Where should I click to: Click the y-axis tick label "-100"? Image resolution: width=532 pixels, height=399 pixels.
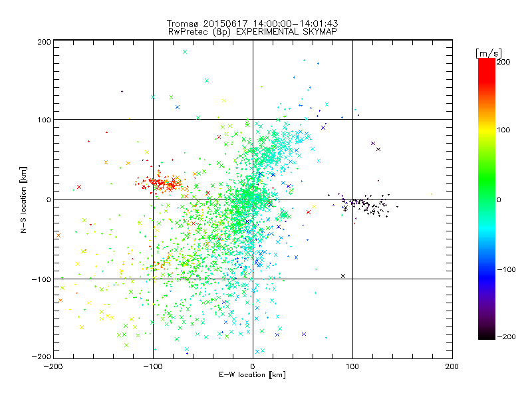pos(41,279)
